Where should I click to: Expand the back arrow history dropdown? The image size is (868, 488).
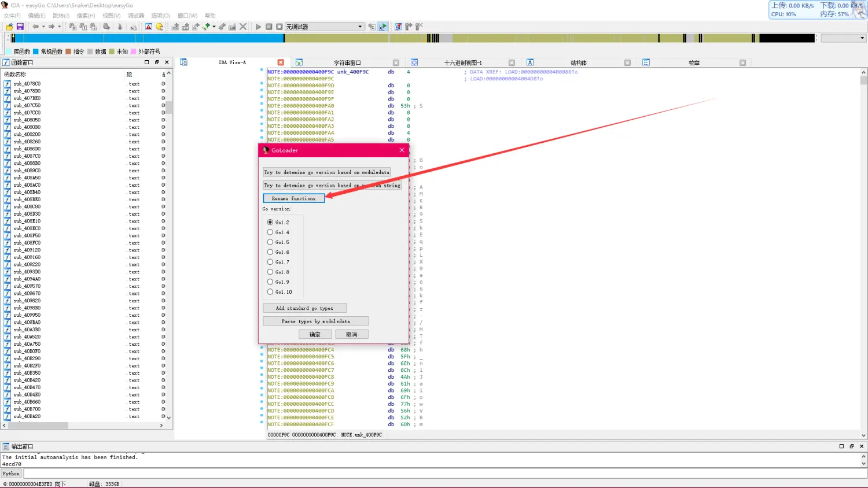[43, 27]
